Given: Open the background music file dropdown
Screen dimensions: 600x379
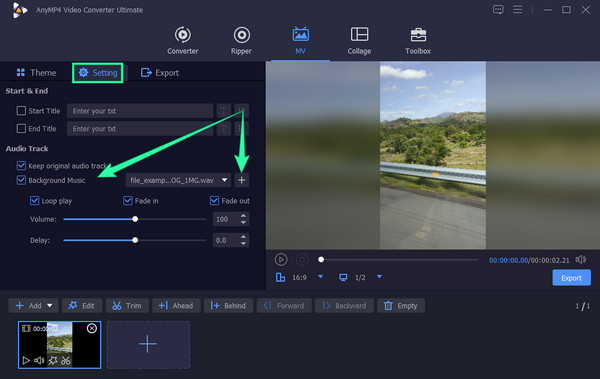Looking at the screenshot, I should (x=178, y=180).
